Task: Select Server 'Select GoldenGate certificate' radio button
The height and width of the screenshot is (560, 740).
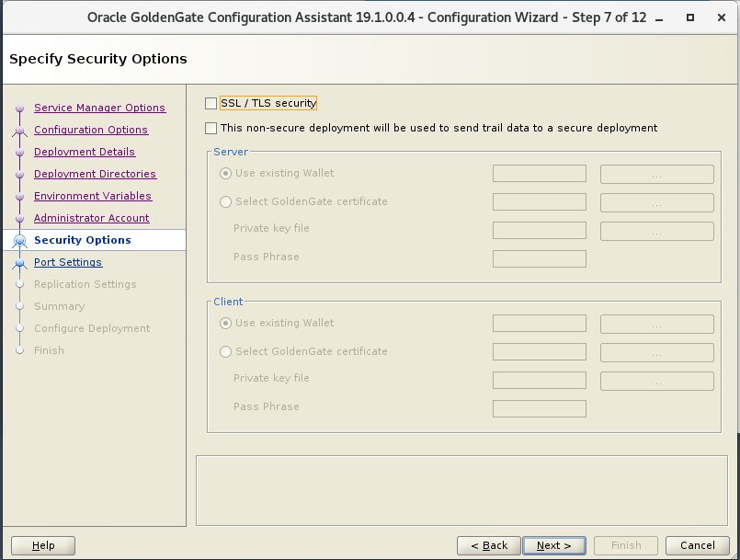Action: pos(225,201)
